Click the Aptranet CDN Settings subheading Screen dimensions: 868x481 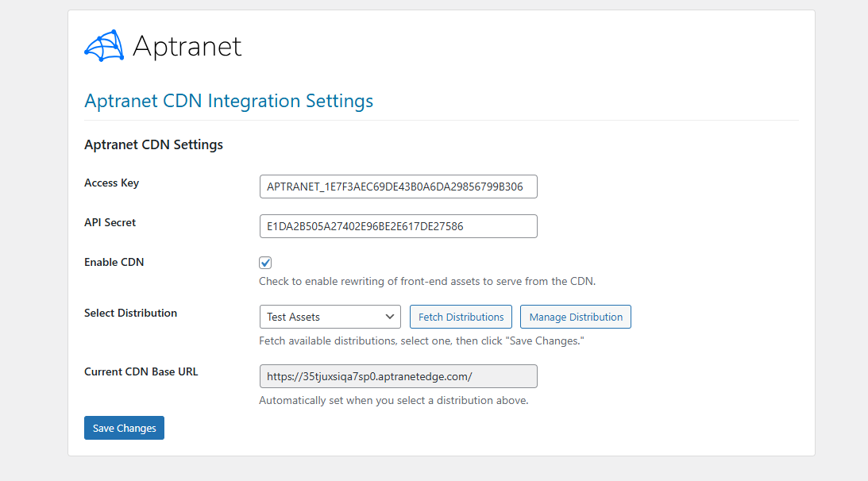point(153,144)
